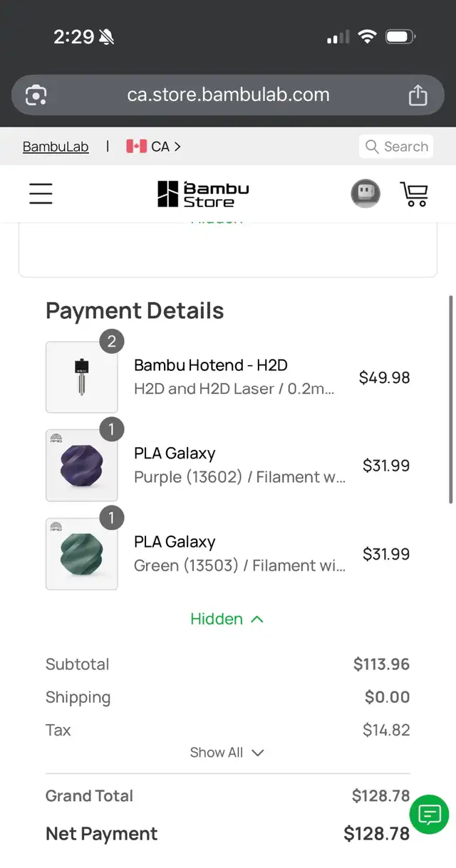Go to the BambuLab link

(x=55, y=146)
